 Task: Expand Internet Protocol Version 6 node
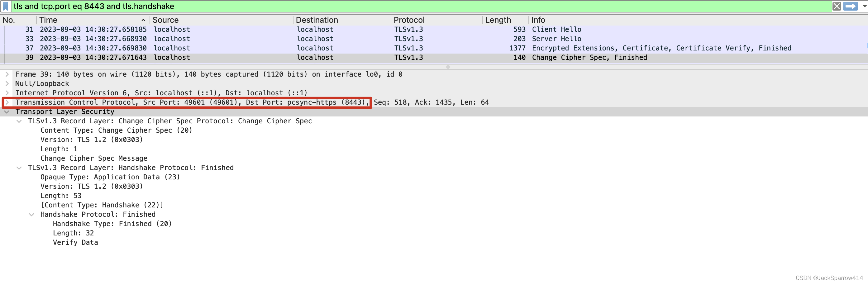coord(7,93)
